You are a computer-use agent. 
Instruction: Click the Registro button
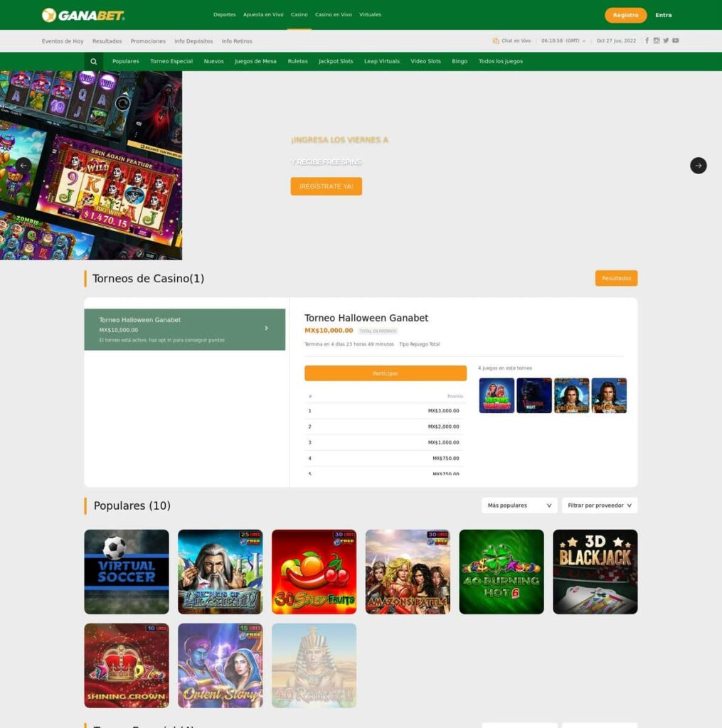(625, 15)
